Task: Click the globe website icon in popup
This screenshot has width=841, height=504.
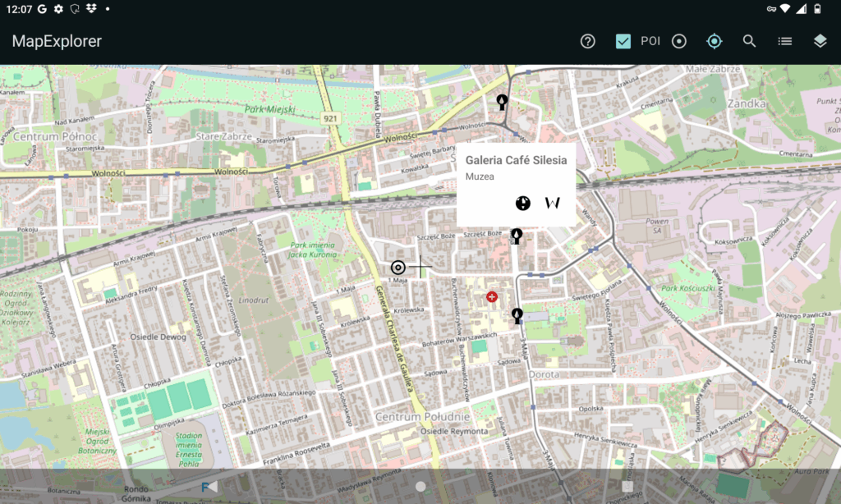Action: pyautogui.click(x=522, y=203)
